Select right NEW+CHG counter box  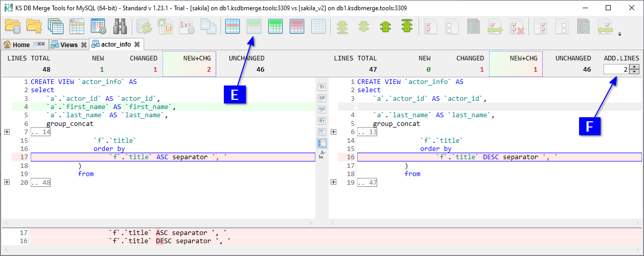pyautogui.click(x=516, y=64)
